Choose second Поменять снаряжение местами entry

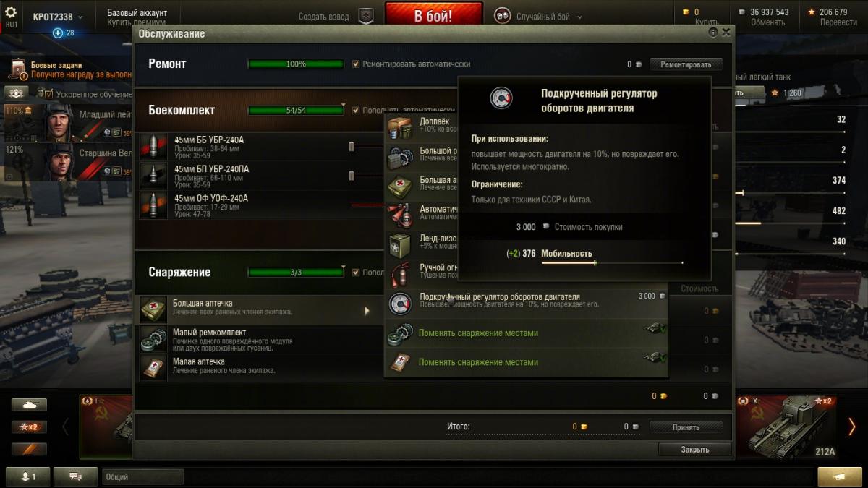click(x=526, y=362)
